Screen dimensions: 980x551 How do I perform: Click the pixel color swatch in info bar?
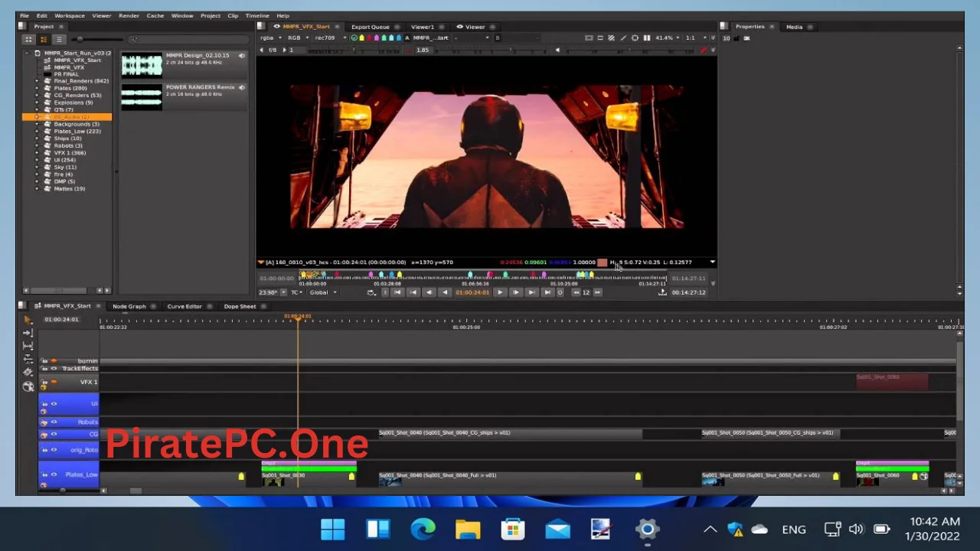click(x=602, y=262)
